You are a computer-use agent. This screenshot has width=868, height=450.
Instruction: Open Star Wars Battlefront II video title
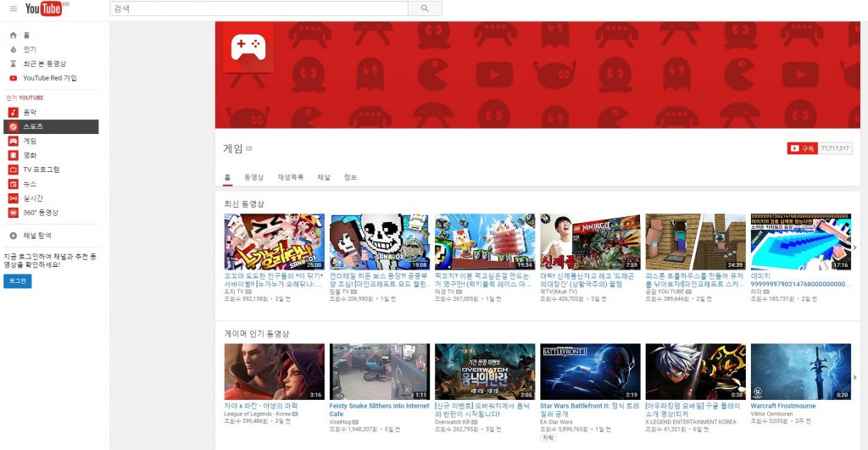pos(590,409)
